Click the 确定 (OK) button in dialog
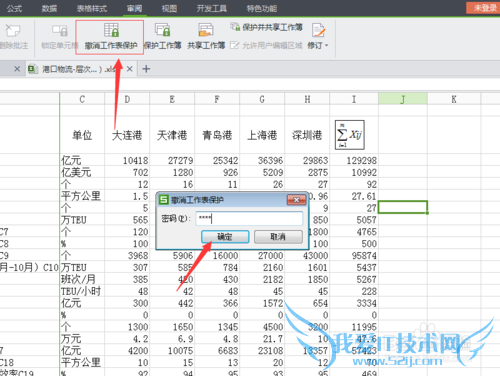This screenshot has width=500, height=376. coord(225,237)
